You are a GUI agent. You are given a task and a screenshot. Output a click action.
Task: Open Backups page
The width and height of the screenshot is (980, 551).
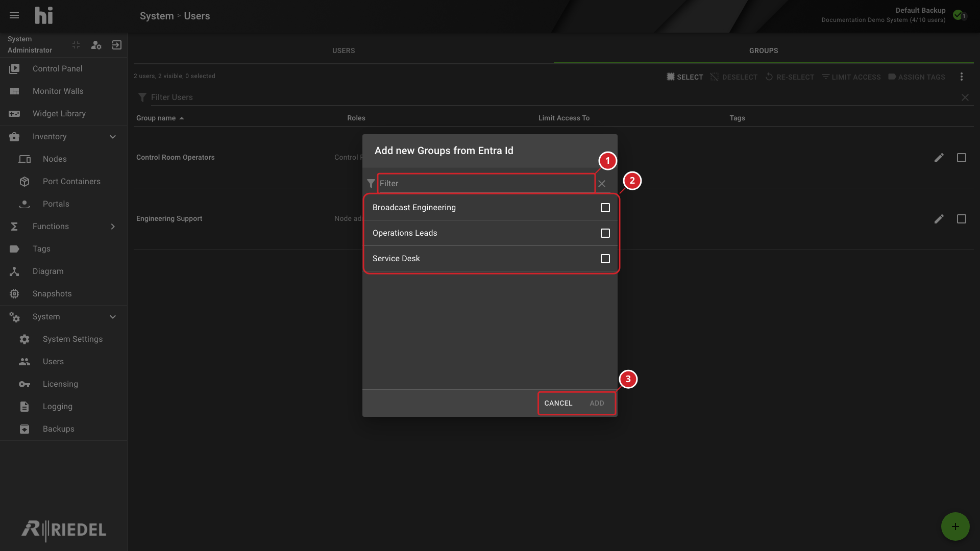63,429
